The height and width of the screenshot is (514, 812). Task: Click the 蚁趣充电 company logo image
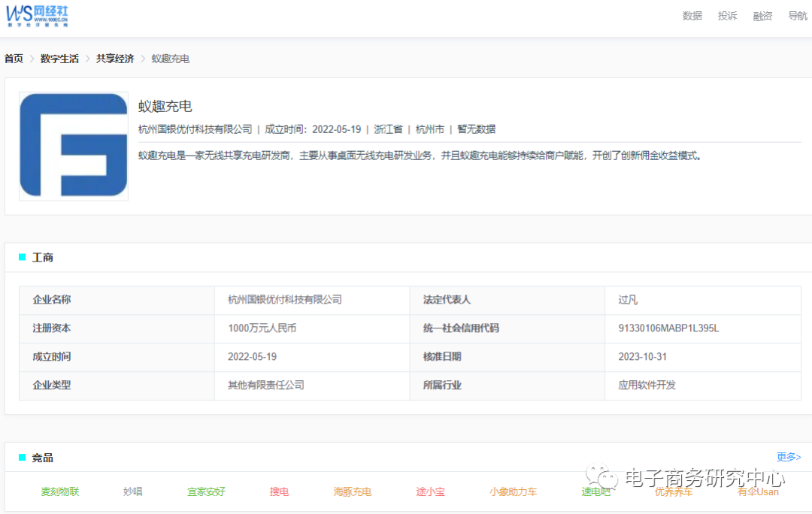tap(73, 146)
